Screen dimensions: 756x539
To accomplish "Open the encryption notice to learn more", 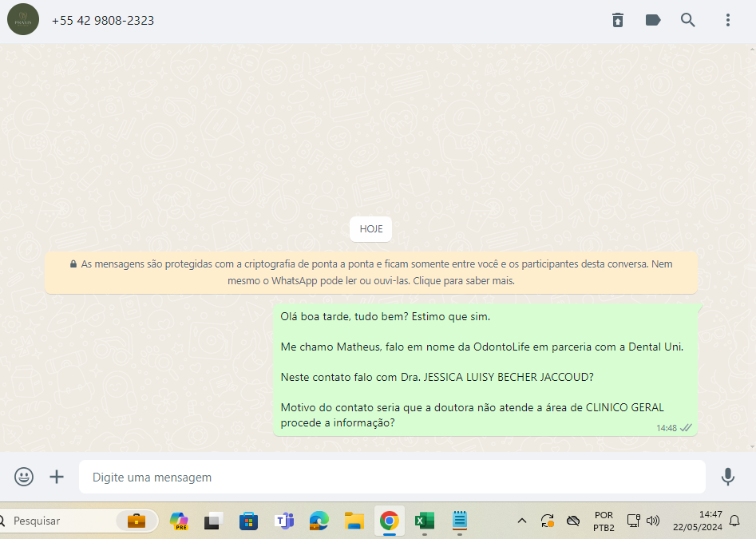I will 370,272.
